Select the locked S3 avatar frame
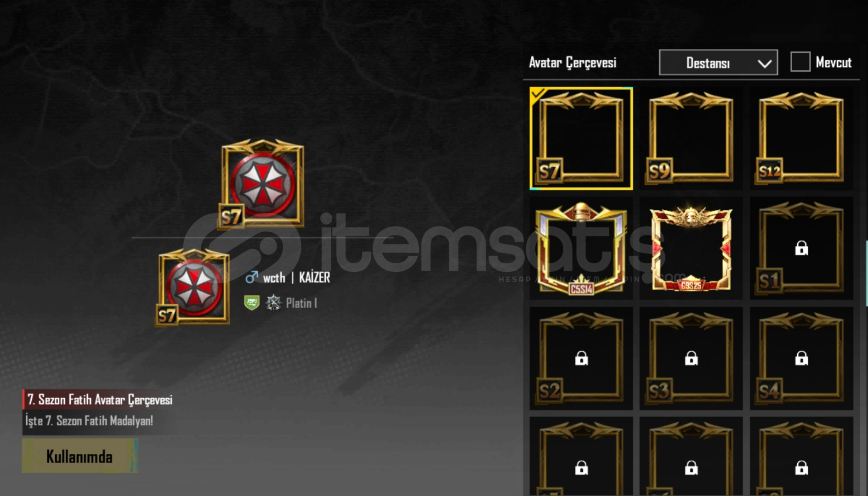This screenshot has height=496, width=868. click(691, 359)
